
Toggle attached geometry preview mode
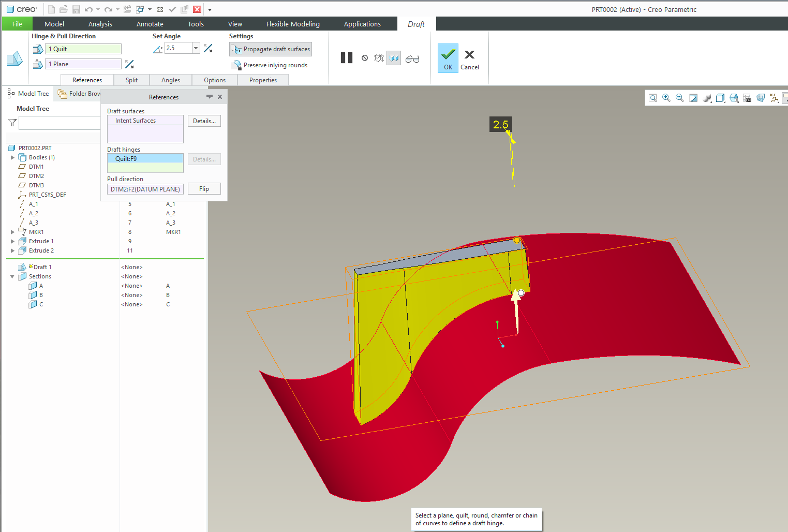pyautogui.click(x=394, y=58)
